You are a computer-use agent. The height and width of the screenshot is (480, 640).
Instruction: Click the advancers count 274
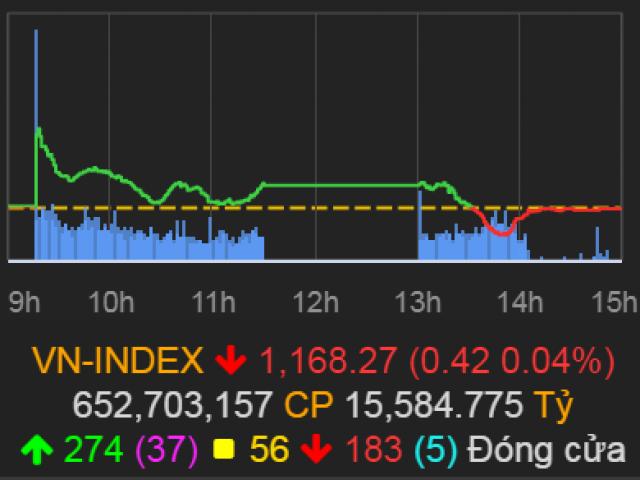pyautogui.click(x=94, y=449)
